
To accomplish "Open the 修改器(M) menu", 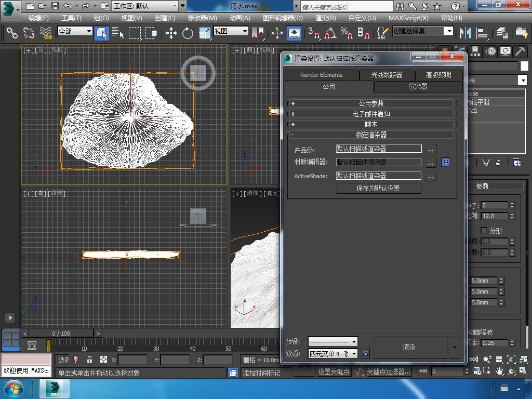I will coord(202,18).
